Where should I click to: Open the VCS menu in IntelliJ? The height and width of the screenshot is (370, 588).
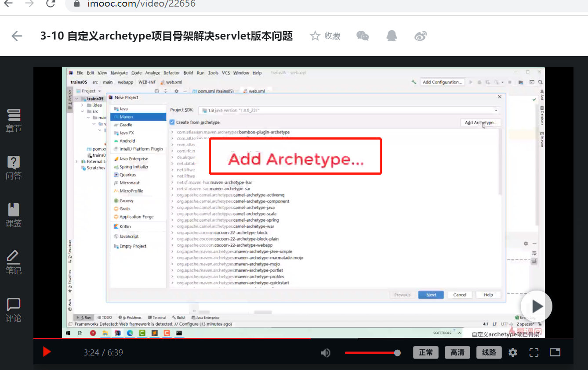coord(226,73)
